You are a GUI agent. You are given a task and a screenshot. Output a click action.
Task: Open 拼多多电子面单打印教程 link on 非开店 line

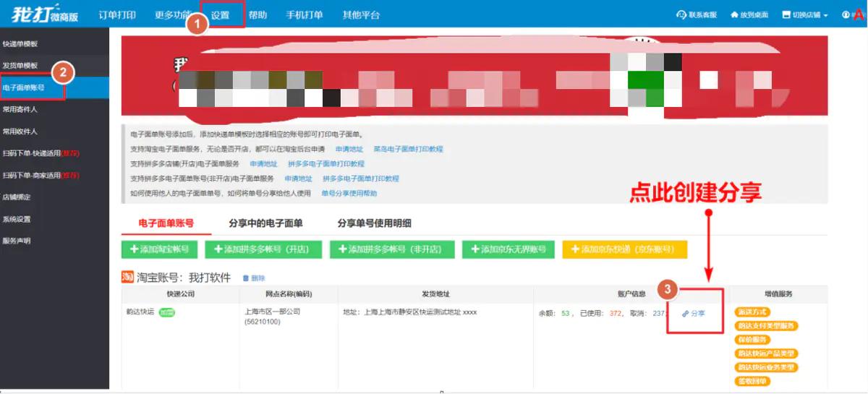(x=361, y=179)
